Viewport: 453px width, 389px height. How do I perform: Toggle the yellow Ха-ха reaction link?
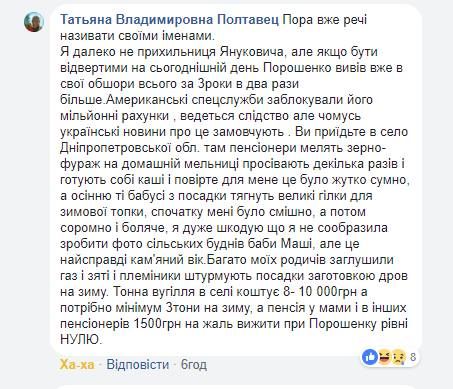tap(77, 365)
